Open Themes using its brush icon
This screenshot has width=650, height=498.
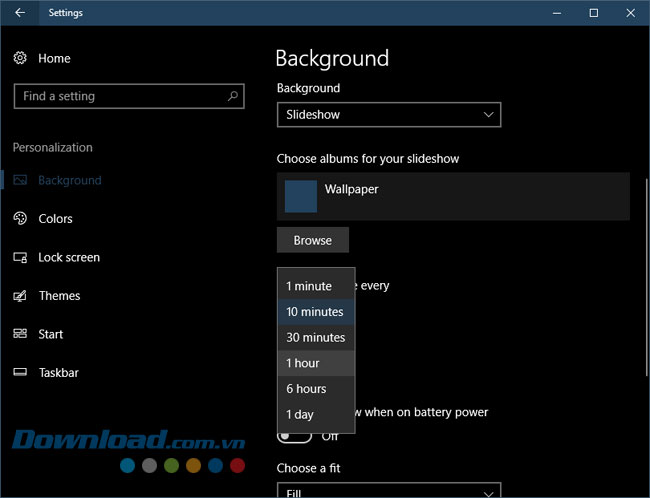point(20,296)
